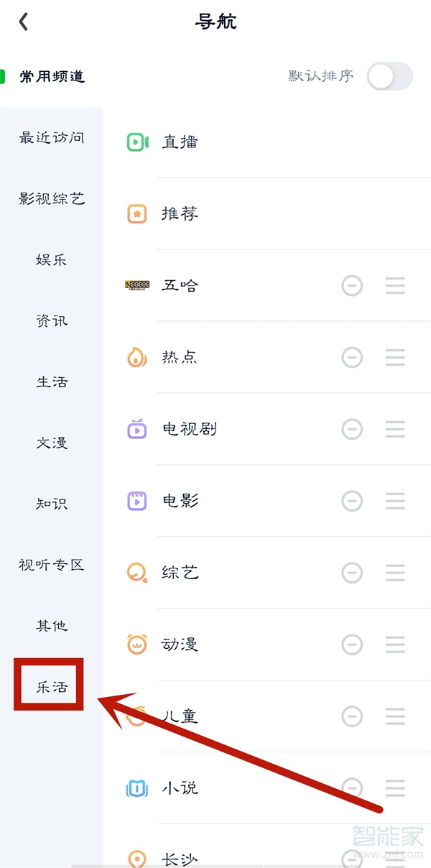
Task: Open the 动漫 smiley icon
Action: 136,645
